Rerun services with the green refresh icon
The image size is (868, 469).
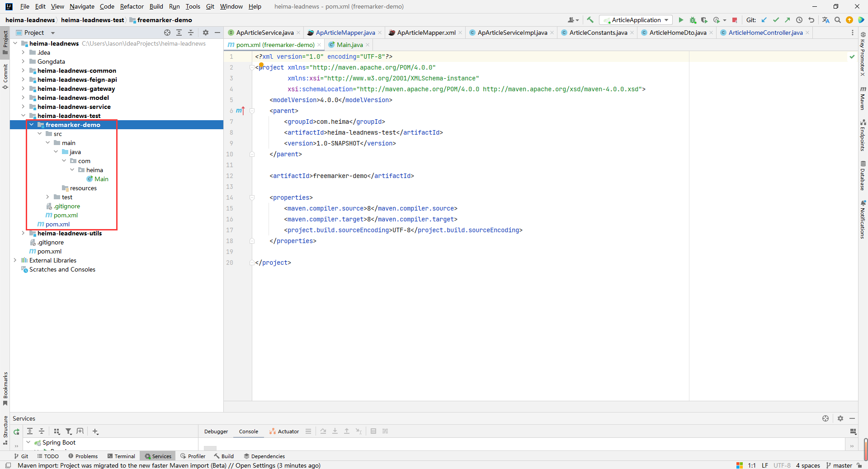pyautogui.click(x=16, y=431)
